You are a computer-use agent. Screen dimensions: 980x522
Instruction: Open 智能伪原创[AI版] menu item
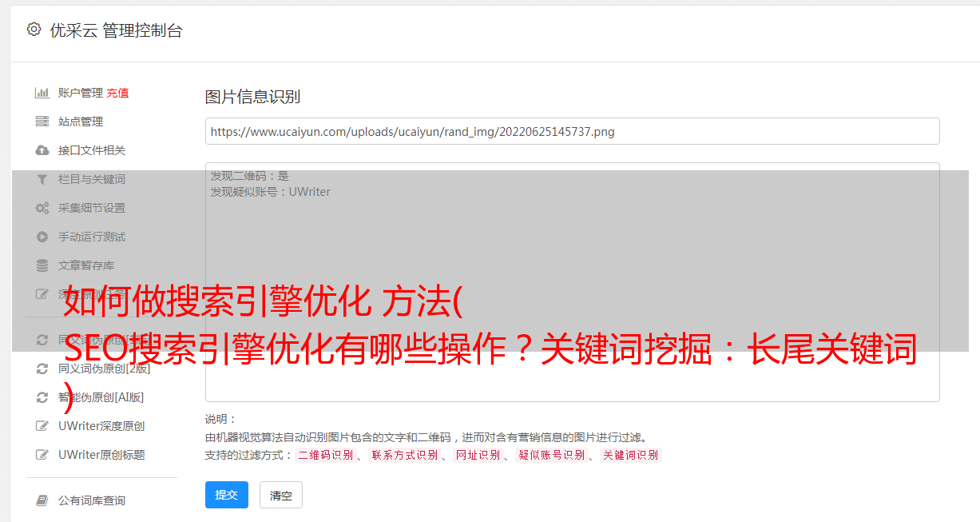pos(101,397)
